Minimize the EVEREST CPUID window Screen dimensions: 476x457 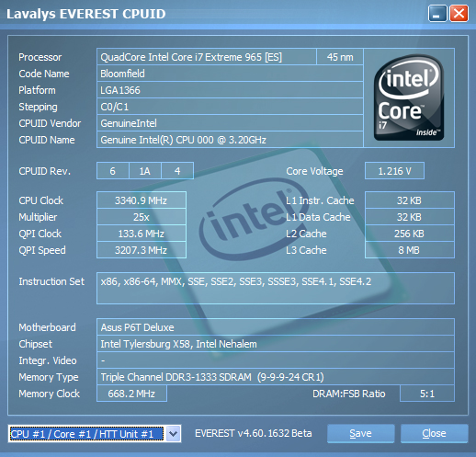point(437,14)
